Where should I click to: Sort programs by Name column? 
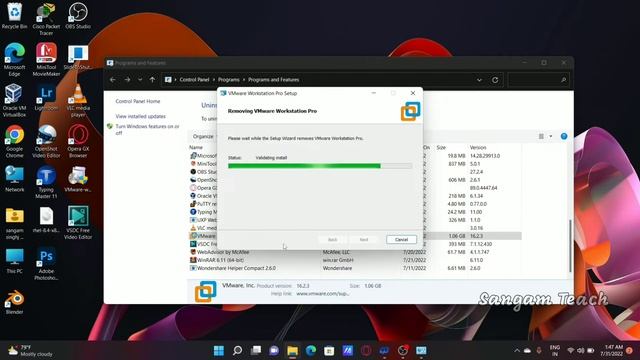196,147
